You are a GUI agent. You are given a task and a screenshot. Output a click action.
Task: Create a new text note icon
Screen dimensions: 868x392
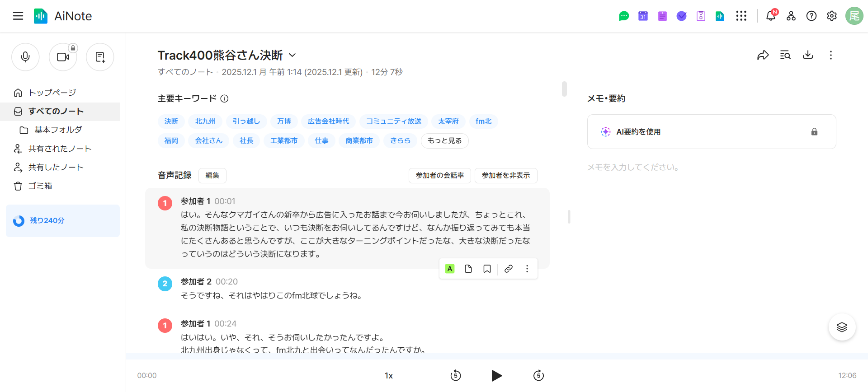point(100,57)
